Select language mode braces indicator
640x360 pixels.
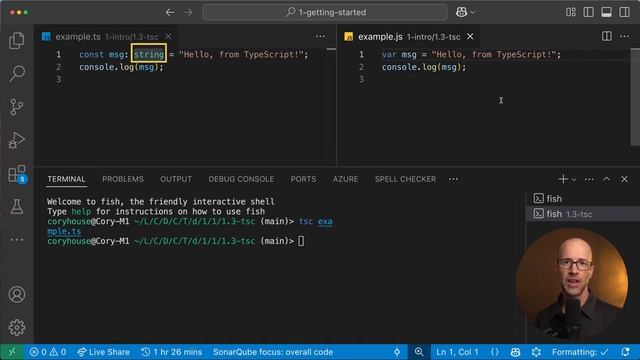(x=495, y=352)
